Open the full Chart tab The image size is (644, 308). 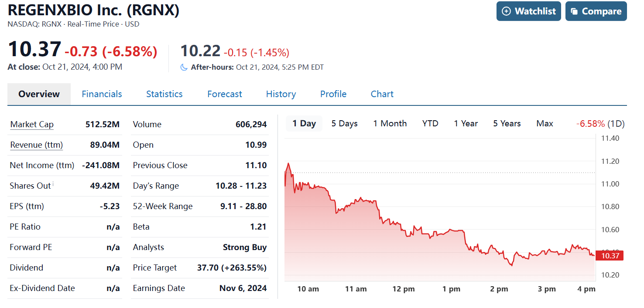(382, 94)
